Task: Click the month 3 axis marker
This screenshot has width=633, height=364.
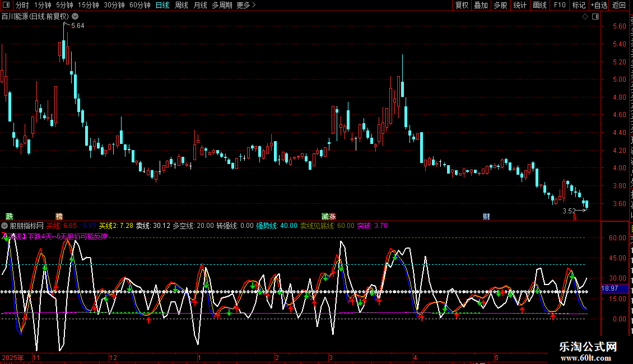Action: coord(331,357)
